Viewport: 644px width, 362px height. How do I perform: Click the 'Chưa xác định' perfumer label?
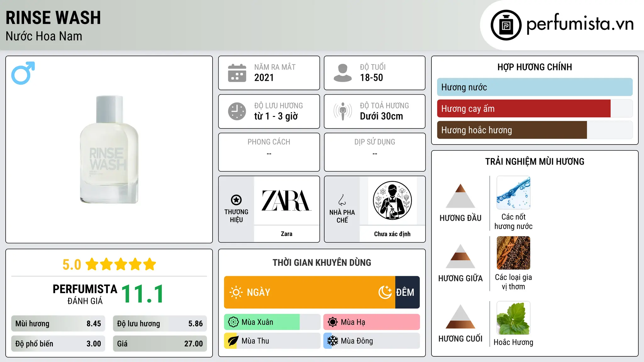pyautogui.click(x=392, y=234)
